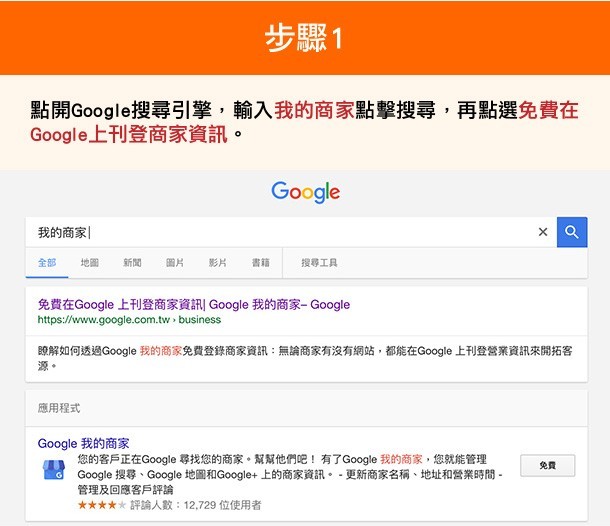Click the 步驟 1 heading

[303, 38]
